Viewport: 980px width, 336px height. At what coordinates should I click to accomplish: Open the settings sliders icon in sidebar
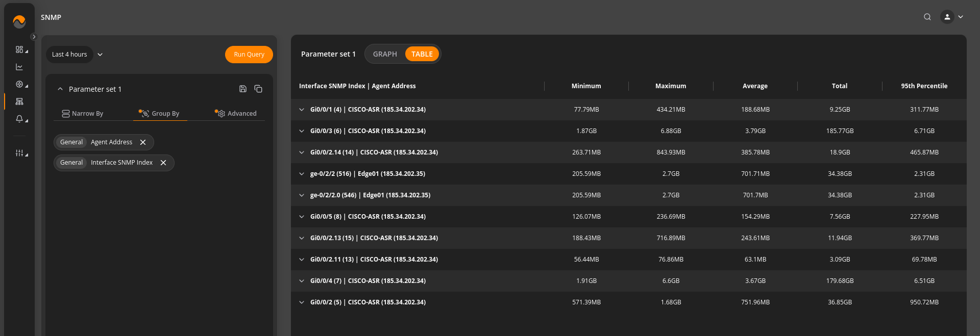coord(19,153)
